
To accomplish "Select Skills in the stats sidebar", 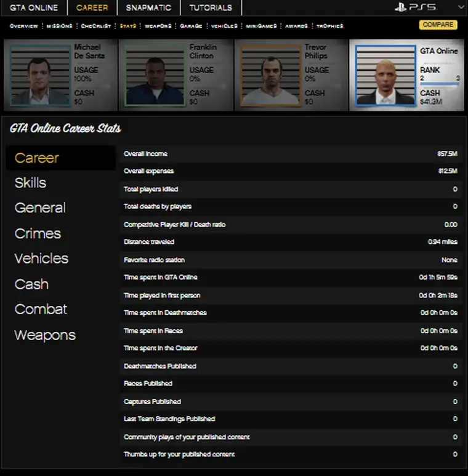I will tap(31, 183).
